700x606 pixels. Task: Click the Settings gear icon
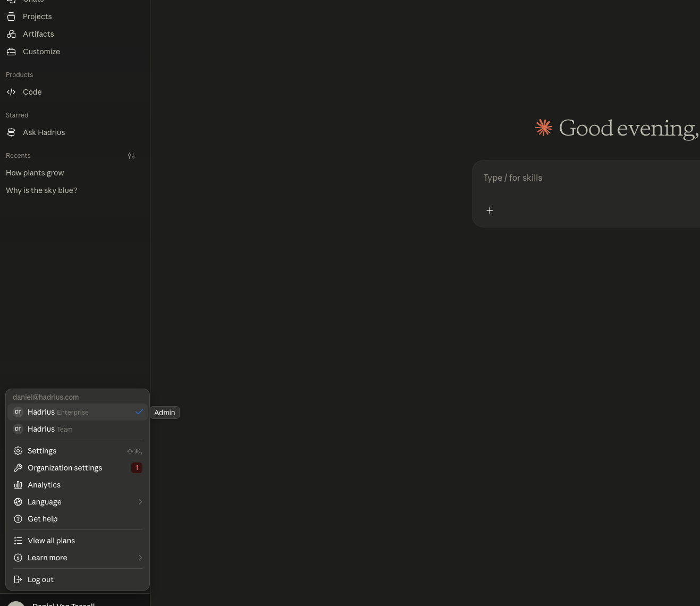[x=18, y=451]
